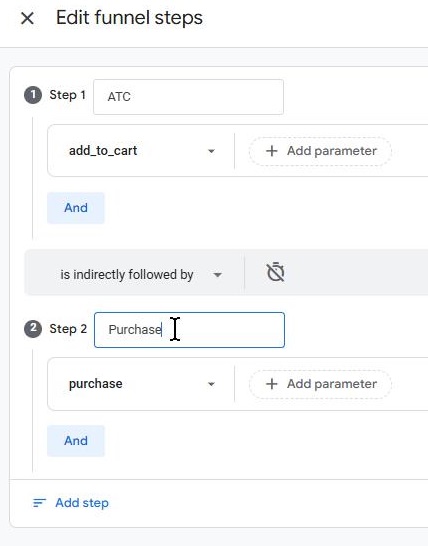Image resolution: width=428 pixels, height=546 pixels.
Task: Click the And button under Step 2
Action: 76,441
